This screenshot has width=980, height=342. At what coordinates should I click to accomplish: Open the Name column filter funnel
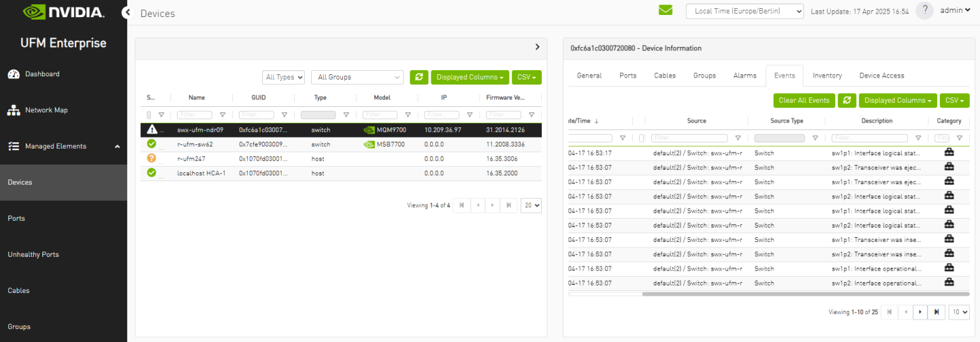[223, 115]
